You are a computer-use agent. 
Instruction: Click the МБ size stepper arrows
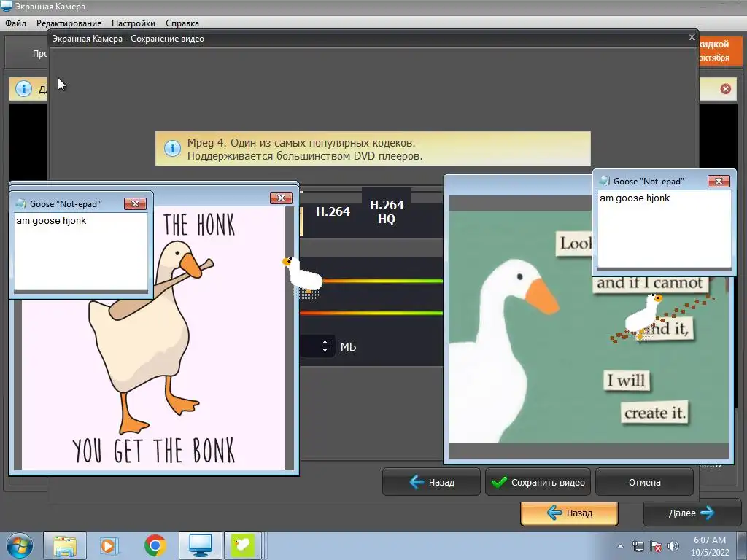(x=325, y=346)
